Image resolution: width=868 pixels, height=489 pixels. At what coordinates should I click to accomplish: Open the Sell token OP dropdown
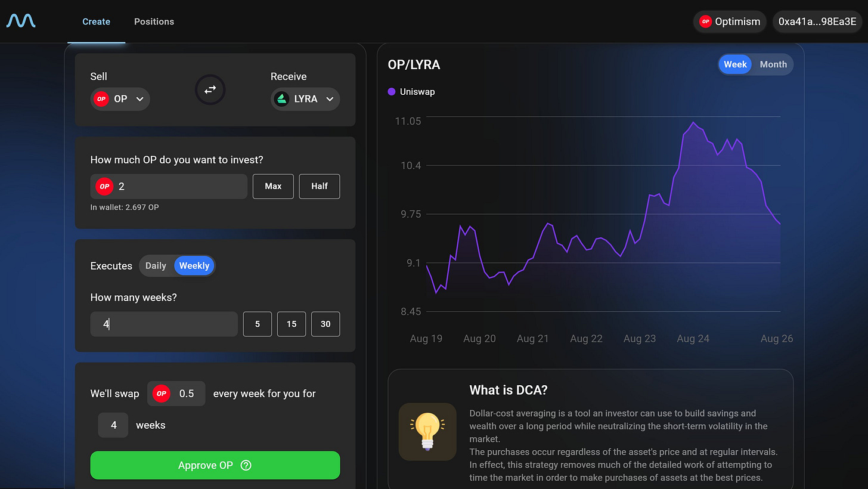[x=120, y=99]
